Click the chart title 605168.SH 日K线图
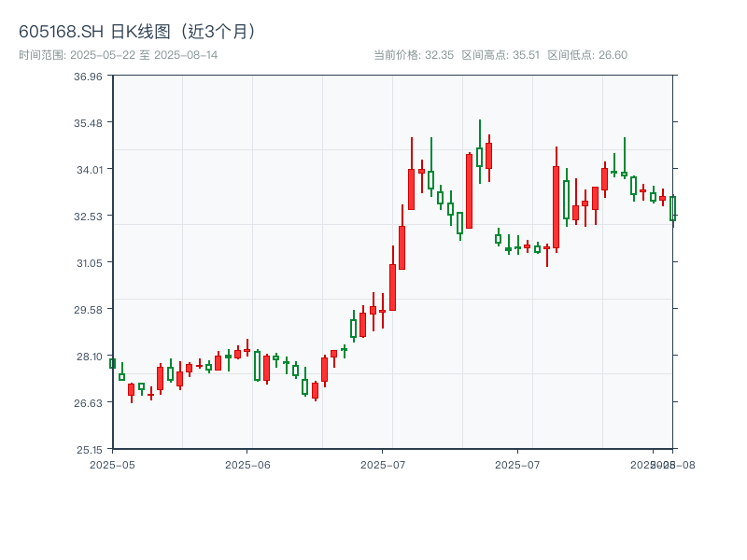The image size is (747, 560). click(138, 32)
